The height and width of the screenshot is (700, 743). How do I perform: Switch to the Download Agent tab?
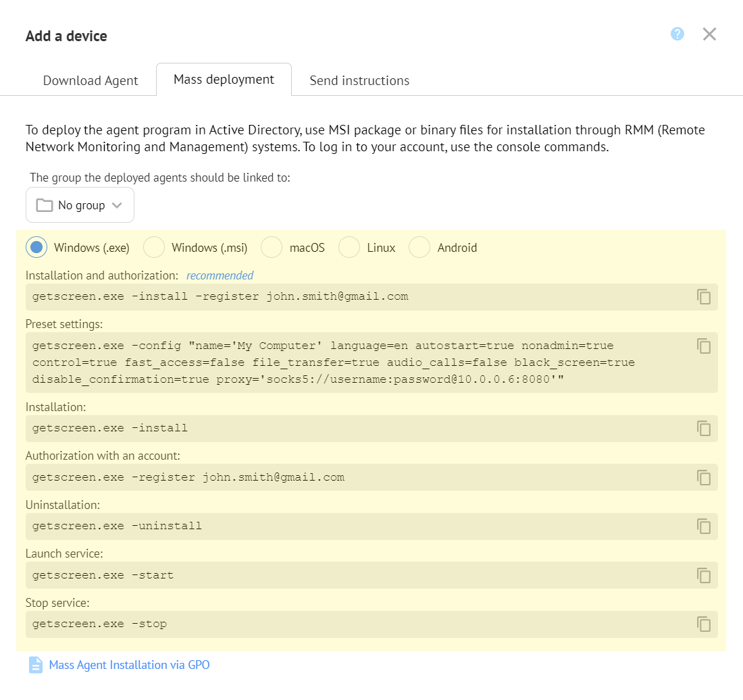click(x=91, y=80)
